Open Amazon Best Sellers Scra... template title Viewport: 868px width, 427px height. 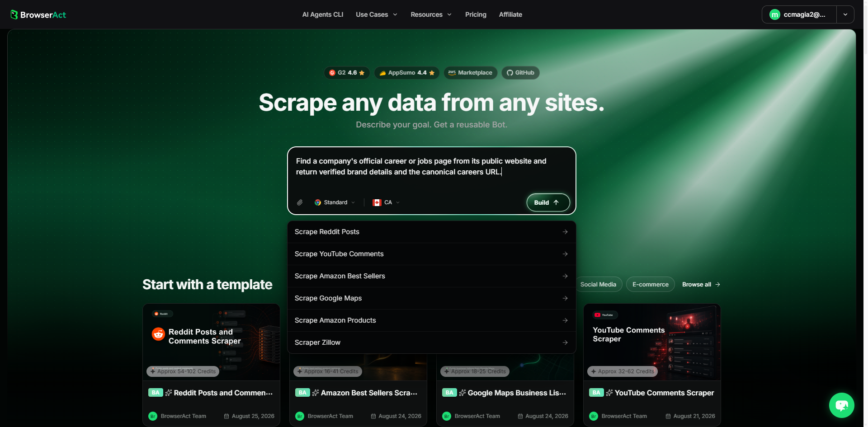(x=369, y=393)
